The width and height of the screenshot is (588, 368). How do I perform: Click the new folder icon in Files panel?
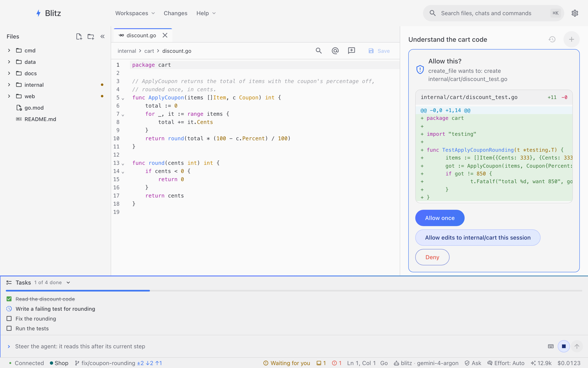[91, 37]
